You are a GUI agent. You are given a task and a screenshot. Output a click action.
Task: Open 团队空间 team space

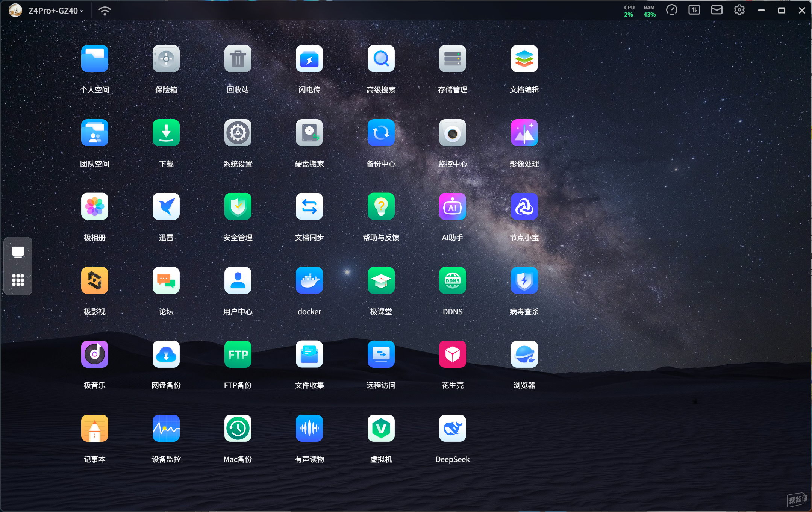(x=94, y=133)
